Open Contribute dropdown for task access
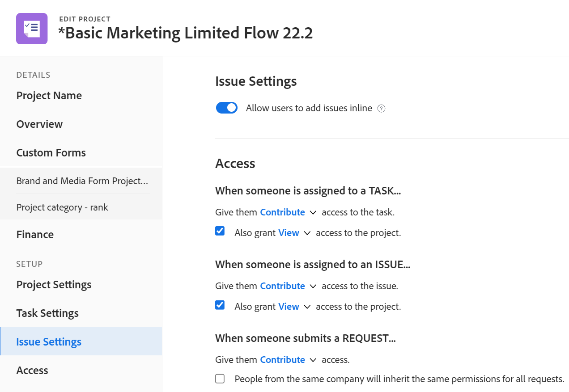569x392 pixels. pos(288,212)
